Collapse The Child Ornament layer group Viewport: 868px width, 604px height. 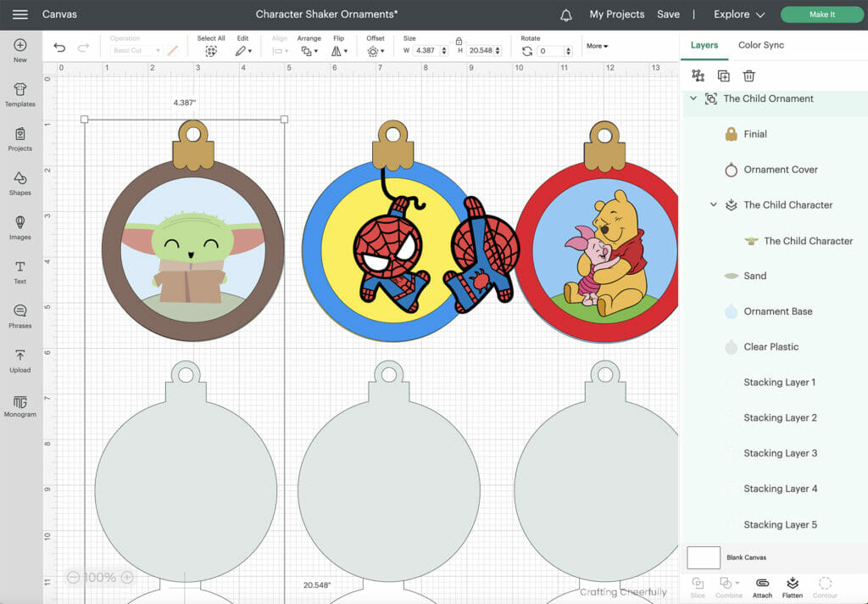click(x=693, y=98)
